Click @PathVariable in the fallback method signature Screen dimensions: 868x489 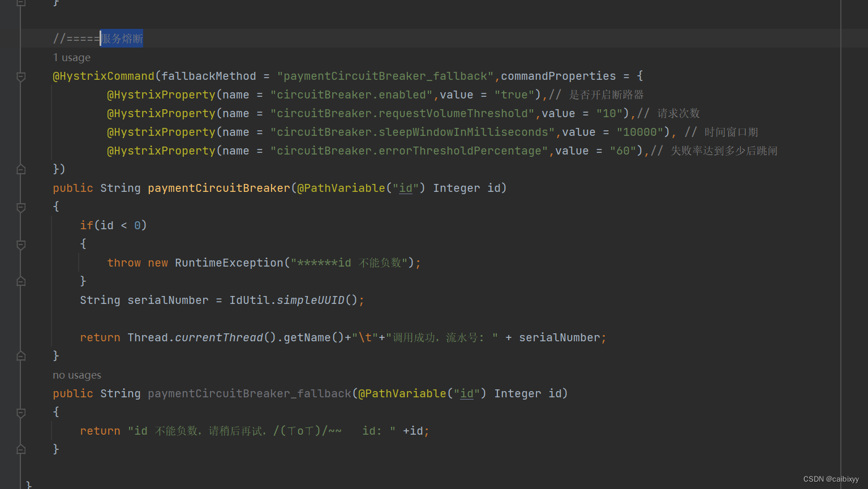pyautogui.click(x=402, y=393)
